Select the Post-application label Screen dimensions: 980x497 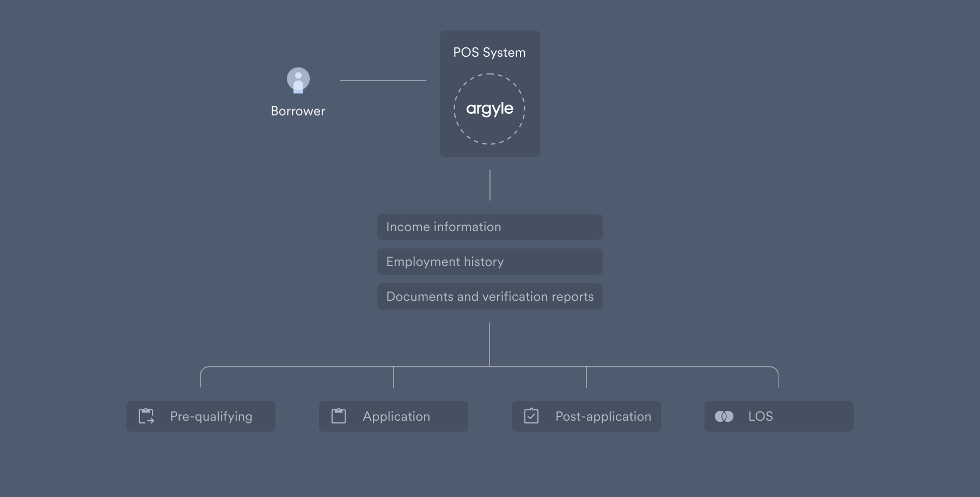[x=603, y=417]
